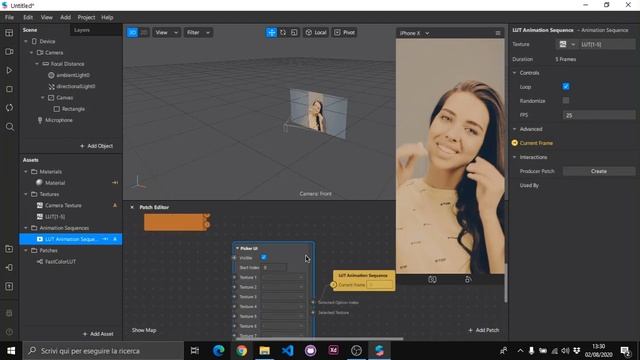Click Show Map in Patch Editor
Viewport: 640px width, 360px height.
click(144, 330)
